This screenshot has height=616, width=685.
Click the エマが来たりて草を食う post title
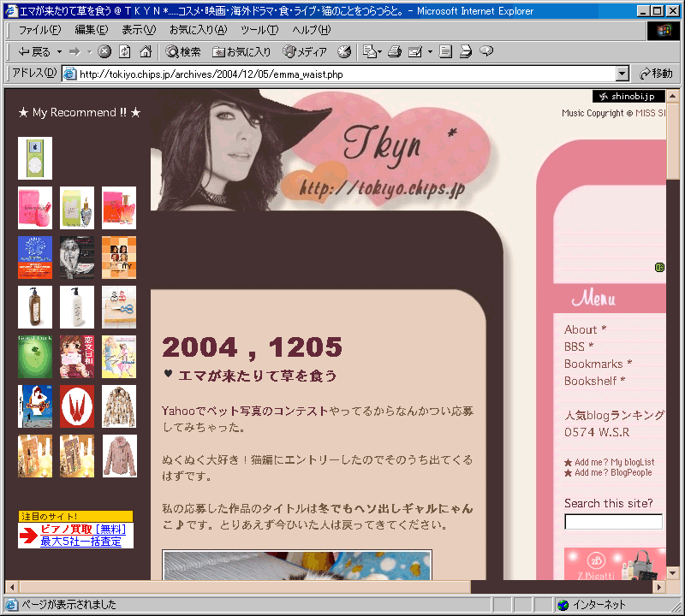pyautogui.click(x=258, y=376)
